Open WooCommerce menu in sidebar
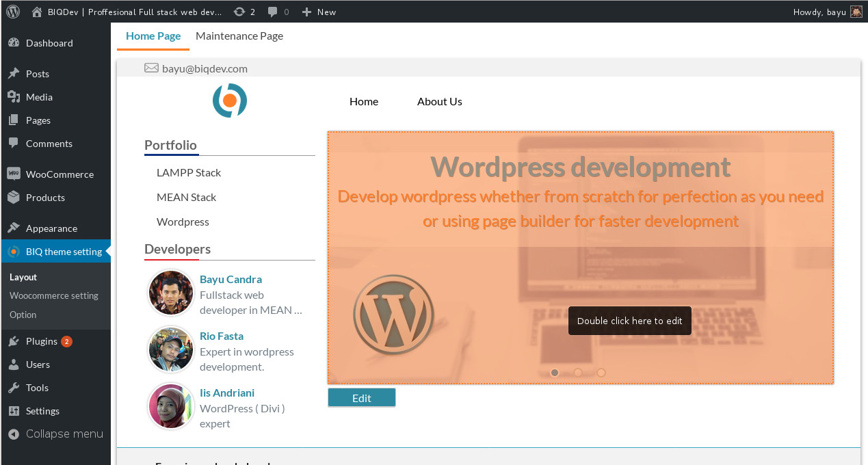This screenshot has height=465, width=868. pos(59,174)
